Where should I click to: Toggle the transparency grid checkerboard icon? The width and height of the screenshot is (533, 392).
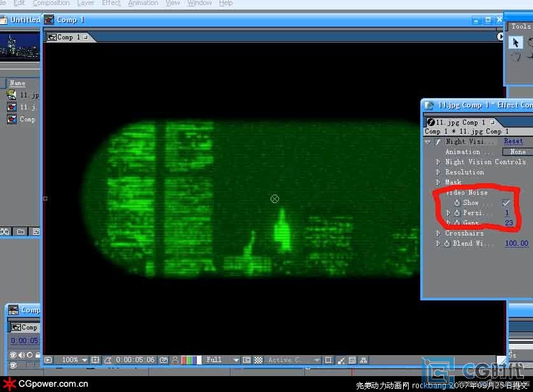pos(259,360)
